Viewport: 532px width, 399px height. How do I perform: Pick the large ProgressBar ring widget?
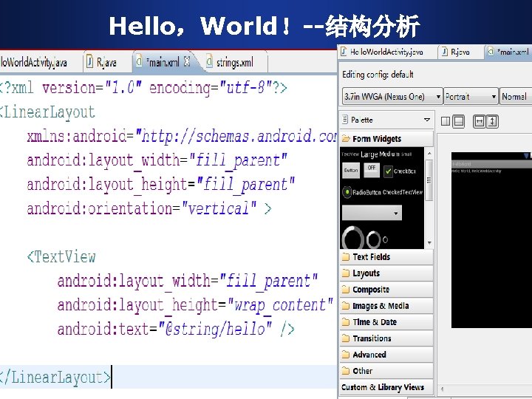click(x=353, y=238)
